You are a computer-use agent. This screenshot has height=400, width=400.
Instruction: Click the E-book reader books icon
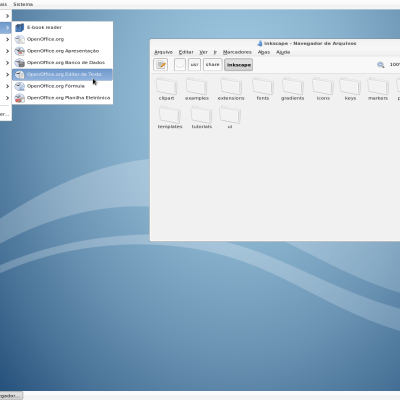(20, 27)
